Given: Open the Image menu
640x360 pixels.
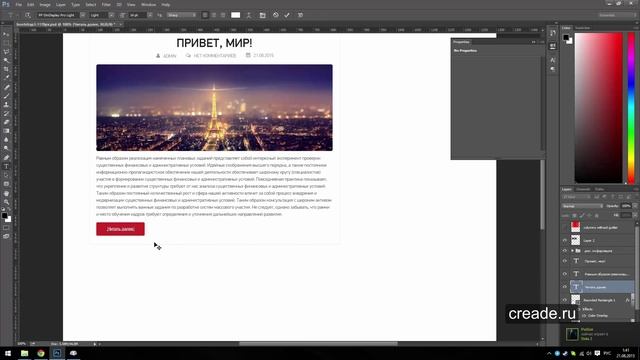Looking at the screenshot, I should [x=45, y=4].
